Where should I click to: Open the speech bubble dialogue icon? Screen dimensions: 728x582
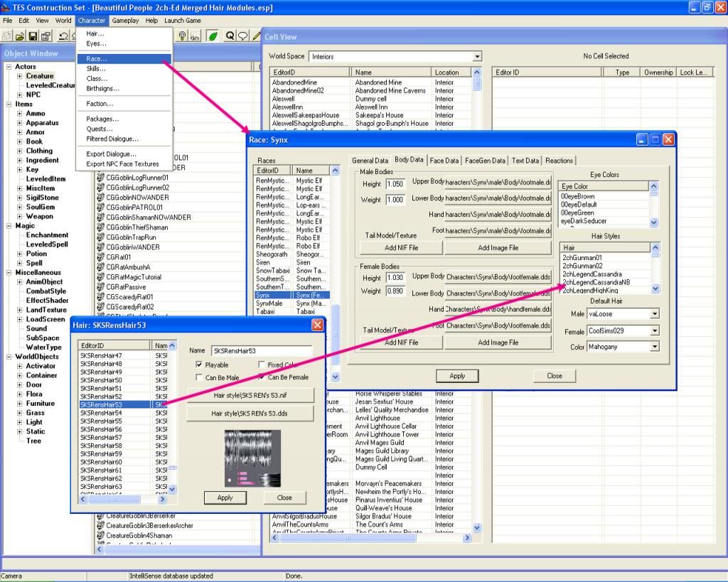click(x=243, y=36)
